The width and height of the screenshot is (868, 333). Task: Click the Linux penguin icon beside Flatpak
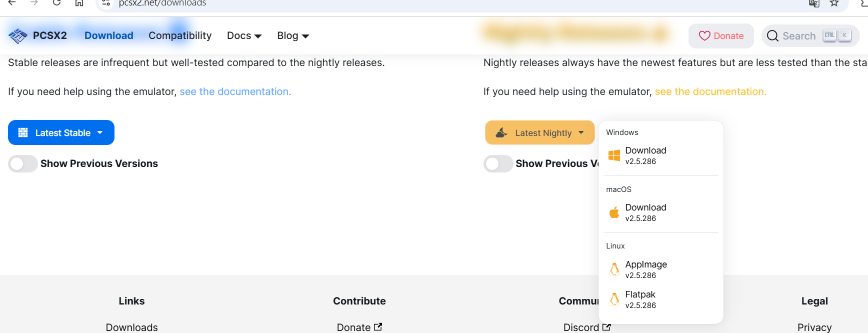click(614, 299)
